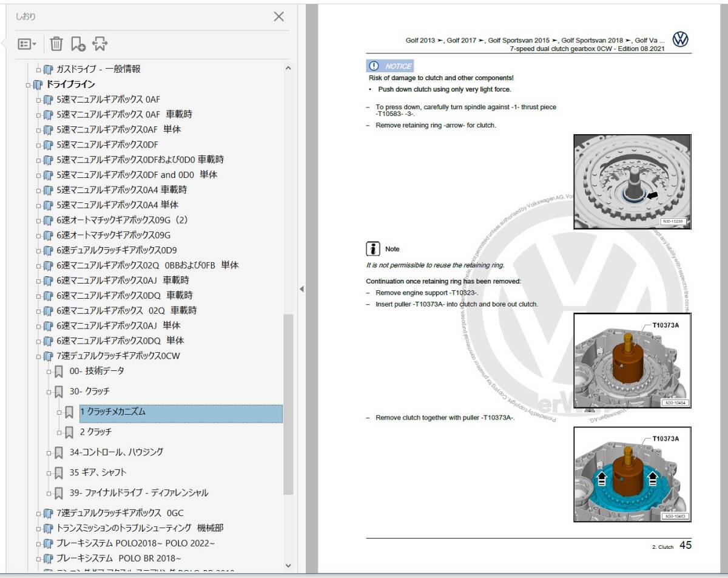
Task: Open bookmark 7速デュアルクラッチギアボックス 0GC
Action: [120, 513]
